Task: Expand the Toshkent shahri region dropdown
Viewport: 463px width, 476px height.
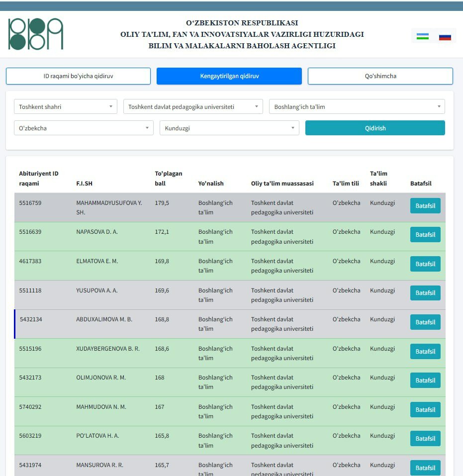Action: [x=66, y=106]
